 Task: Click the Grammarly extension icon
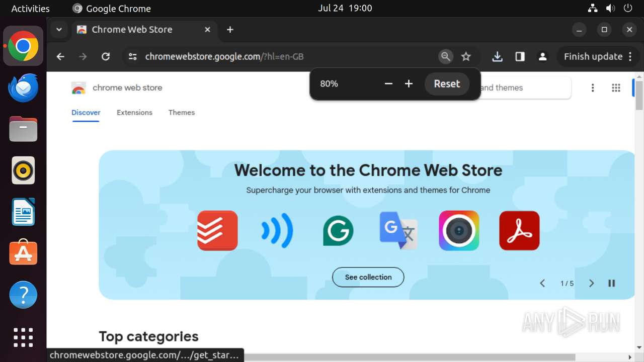pyautogui.click(x=338, y=230)
